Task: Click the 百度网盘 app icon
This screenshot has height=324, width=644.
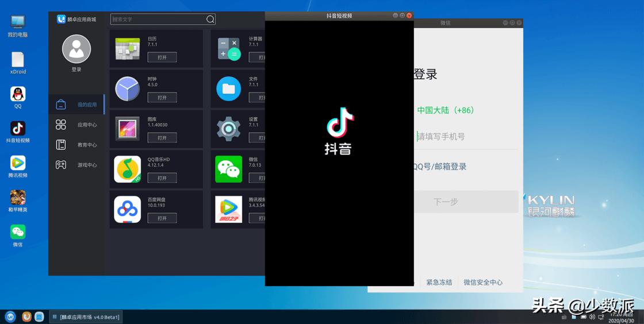Action: (127, 210)
